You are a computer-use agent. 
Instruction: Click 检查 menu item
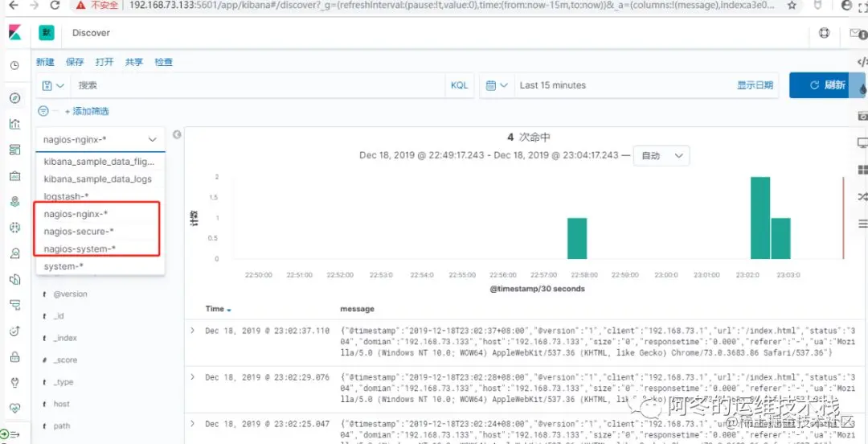click(163, 62)
